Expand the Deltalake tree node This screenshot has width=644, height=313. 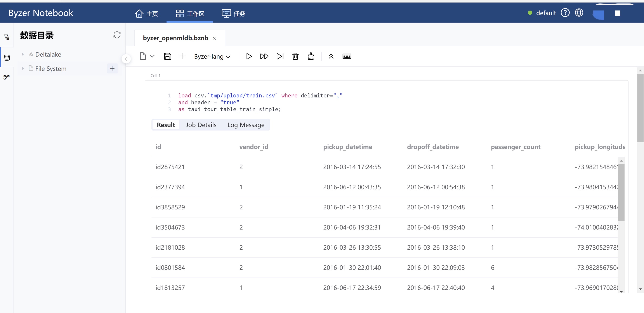coord(23,54)
